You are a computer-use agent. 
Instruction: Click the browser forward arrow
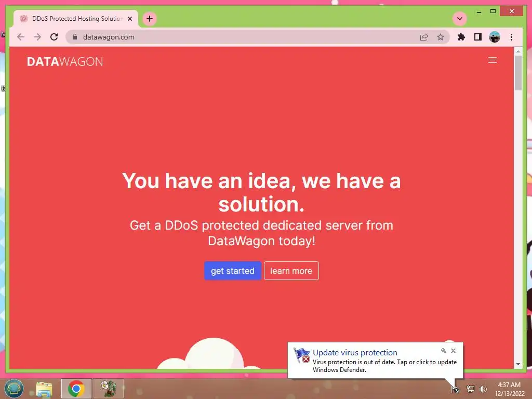(37, 37)
